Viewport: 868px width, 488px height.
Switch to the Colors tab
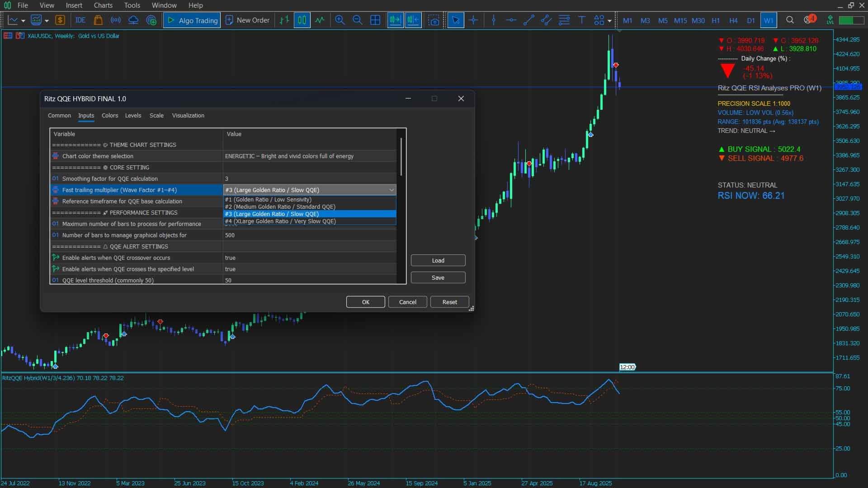(x=110, y=116)
